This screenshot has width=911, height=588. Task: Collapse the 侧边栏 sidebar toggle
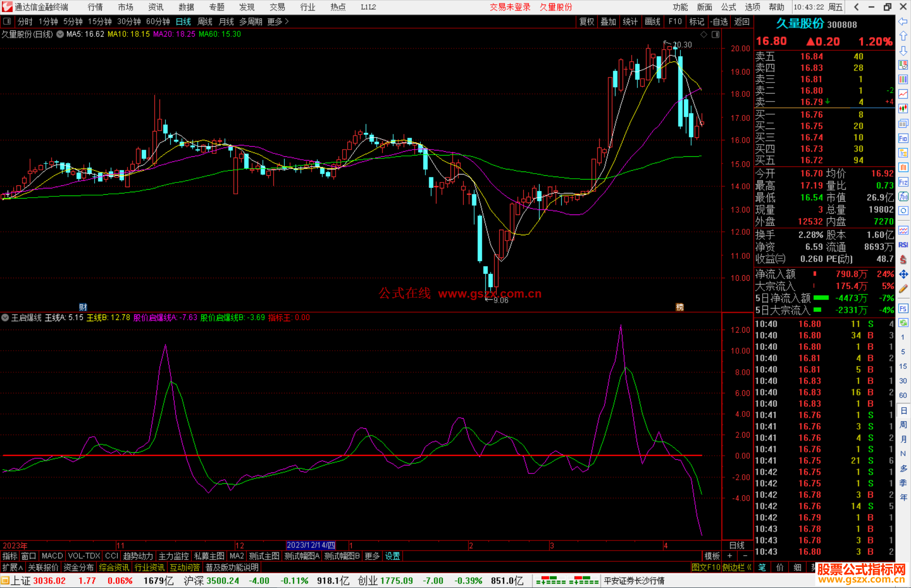(736, 567)
